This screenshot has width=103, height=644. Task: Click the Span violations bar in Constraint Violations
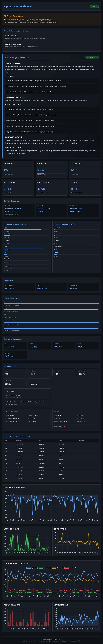tap(26, 229)
